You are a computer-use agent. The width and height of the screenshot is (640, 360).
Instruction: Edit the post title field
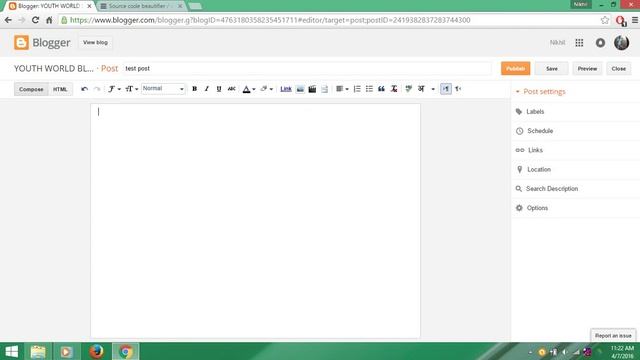(x=307, y=69)
